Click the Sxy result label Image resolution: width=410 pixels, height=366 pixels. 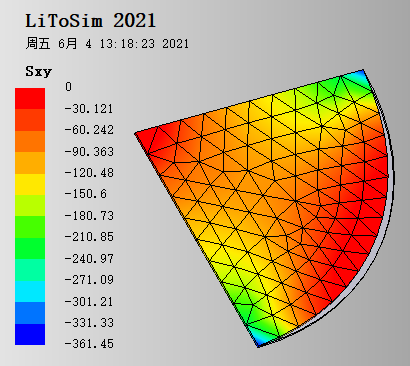coord(39,71)
